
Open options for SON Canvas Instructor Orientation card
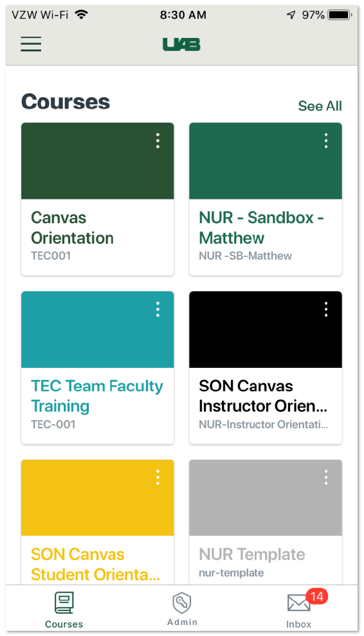coord(326,309)
